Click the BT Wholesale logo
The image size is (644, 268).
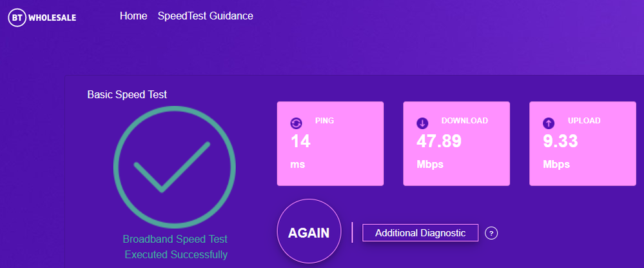(43, 17)
